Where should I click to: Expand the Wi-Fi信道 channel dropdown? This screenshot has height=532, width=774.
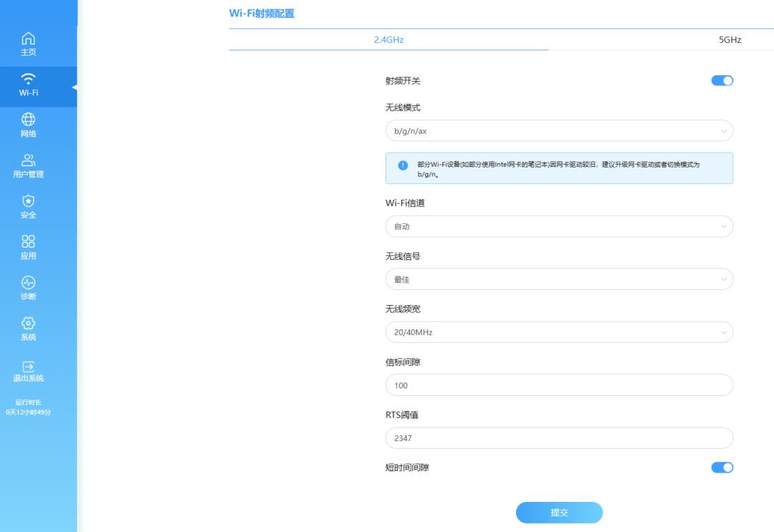(559, 226)
